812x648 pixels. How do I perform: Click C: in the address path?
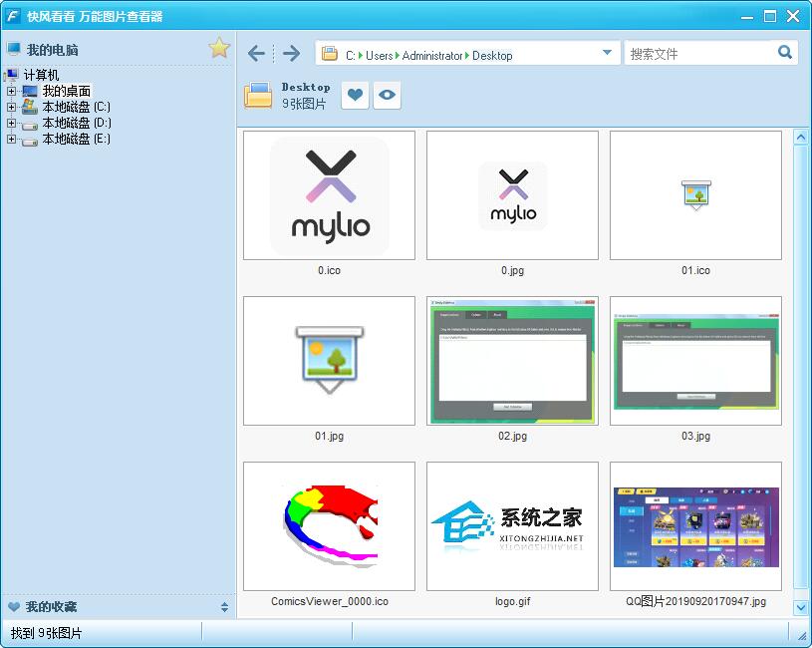click(x=351, y=56)
